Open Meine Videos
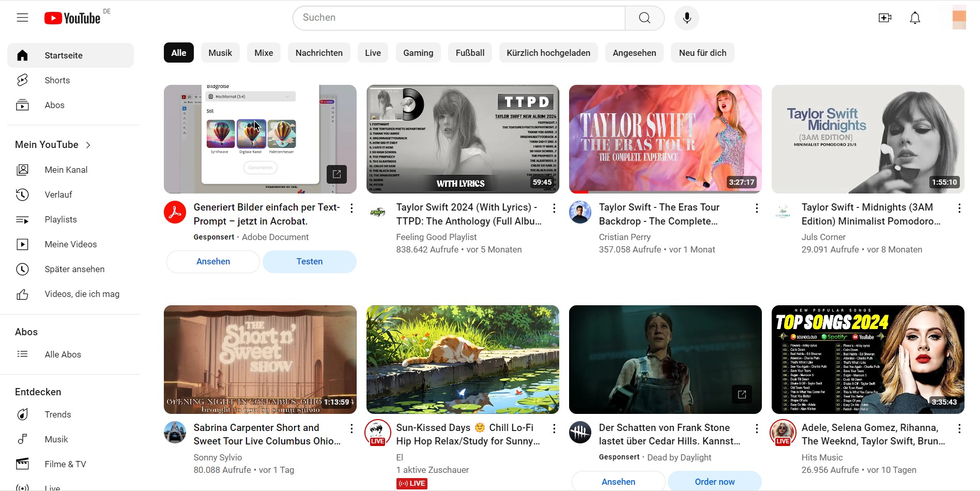Viewport: 980px width, 491px height. coord(70,244)
